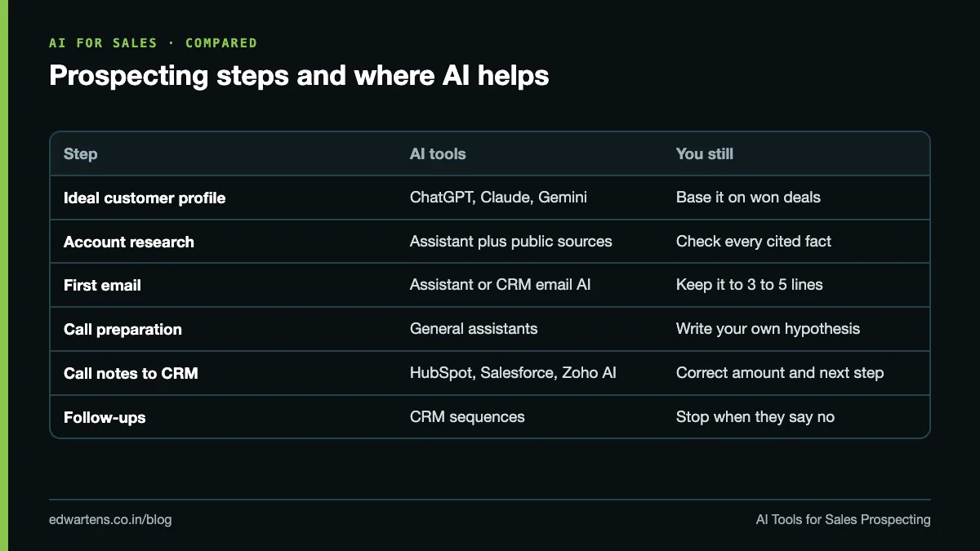
Task: Click the title 'Prospecting steps and where AI helps'
Action: [x=299, y=76]
